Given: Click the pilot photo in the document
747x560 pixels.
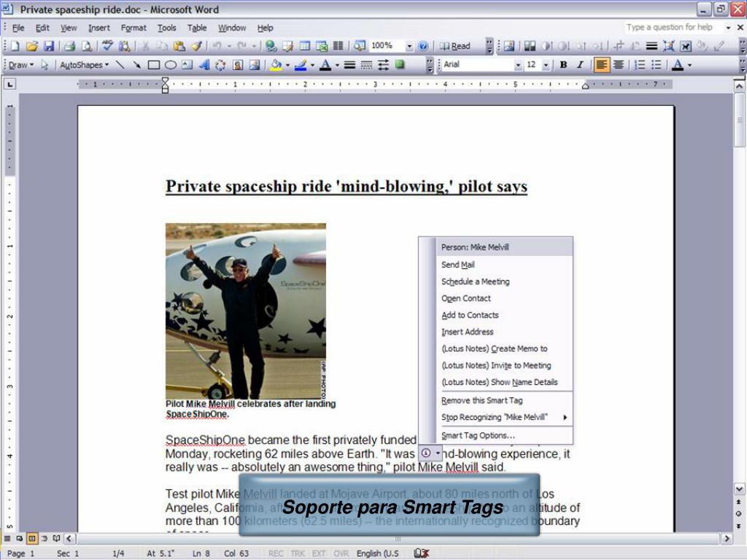Looking at the screenshot, I should pyautogui.click(x=246, y=311).
